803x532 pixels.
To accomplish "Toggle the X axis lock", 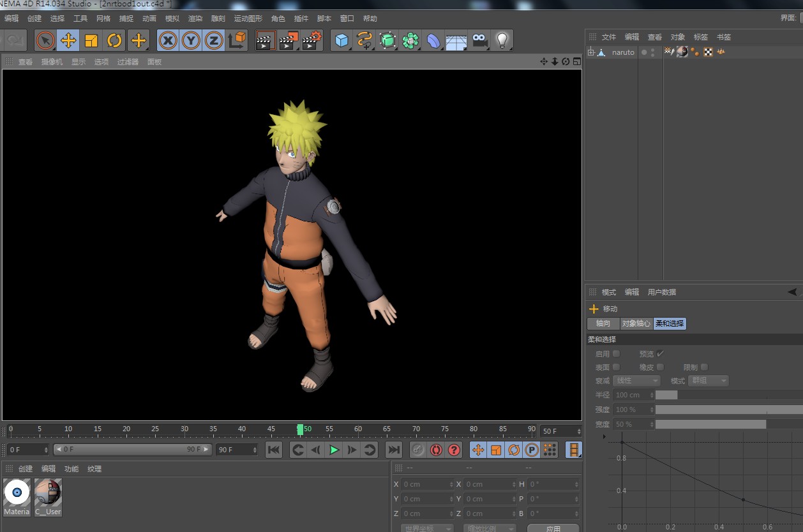I will [x=168, y=41].
